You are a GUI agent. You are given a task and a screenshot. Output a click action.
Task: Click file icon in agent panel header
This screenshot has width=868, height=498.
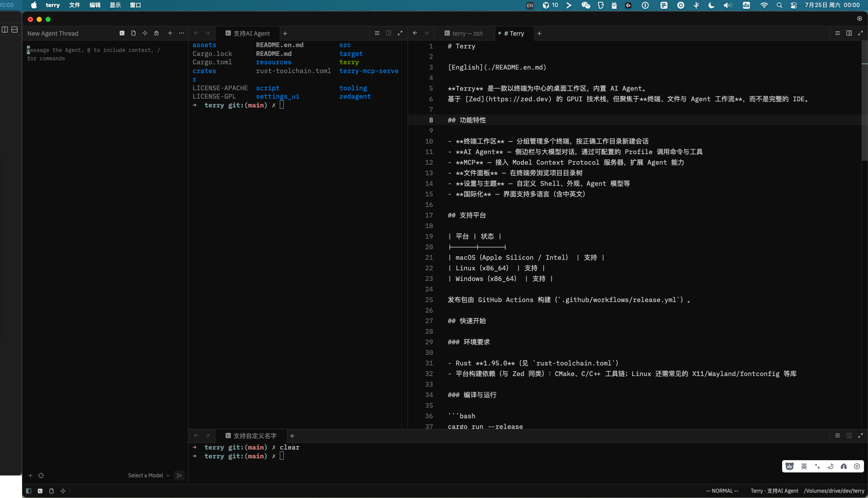coord(134,33)
